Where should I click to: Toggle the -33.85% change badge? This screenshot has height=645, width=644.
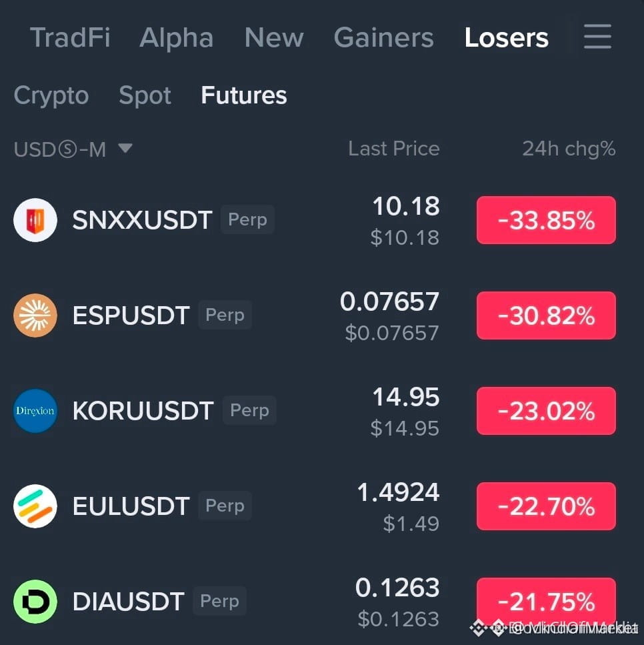[x=546, y=220]
